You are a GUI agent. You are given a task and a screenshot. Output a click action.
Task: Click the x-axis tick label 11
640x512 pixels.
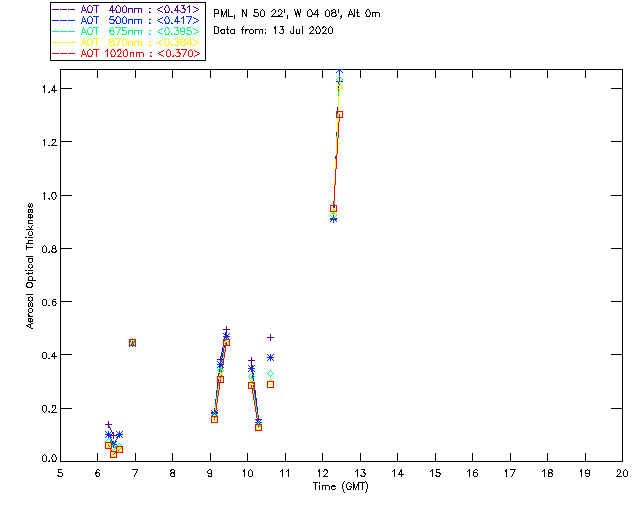click(x=285, y=473)
